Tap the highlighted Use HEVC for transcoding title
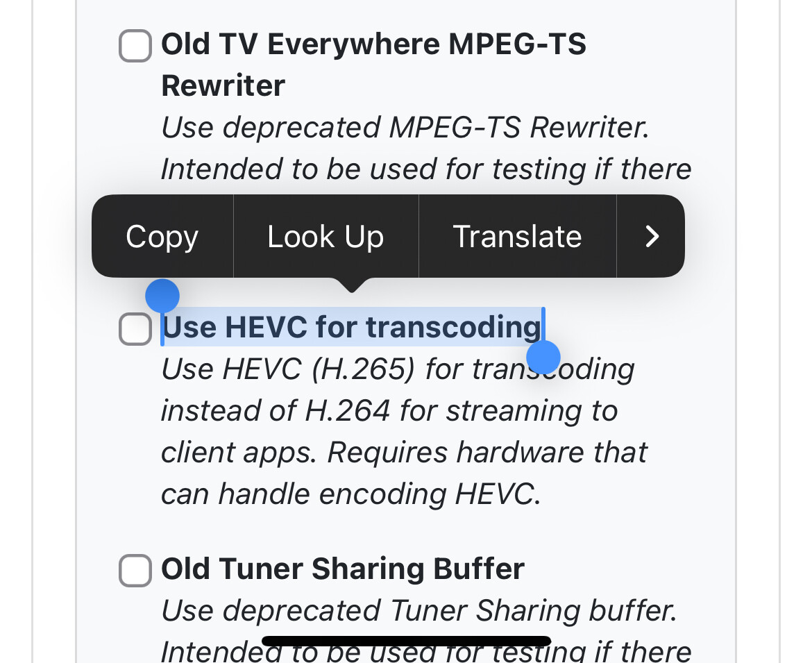 351,327
